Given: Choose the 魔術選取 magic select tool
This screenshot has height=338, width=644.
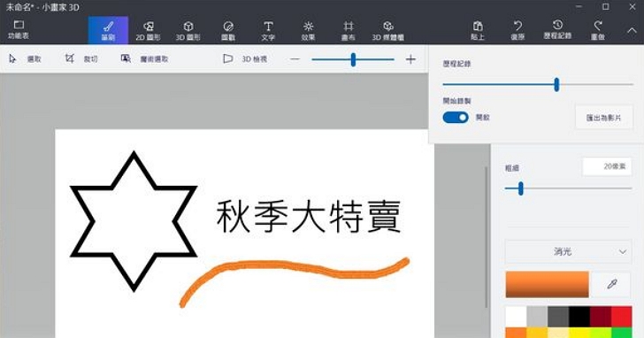Looking at the screenshot, I should click(x=144, y=59).
